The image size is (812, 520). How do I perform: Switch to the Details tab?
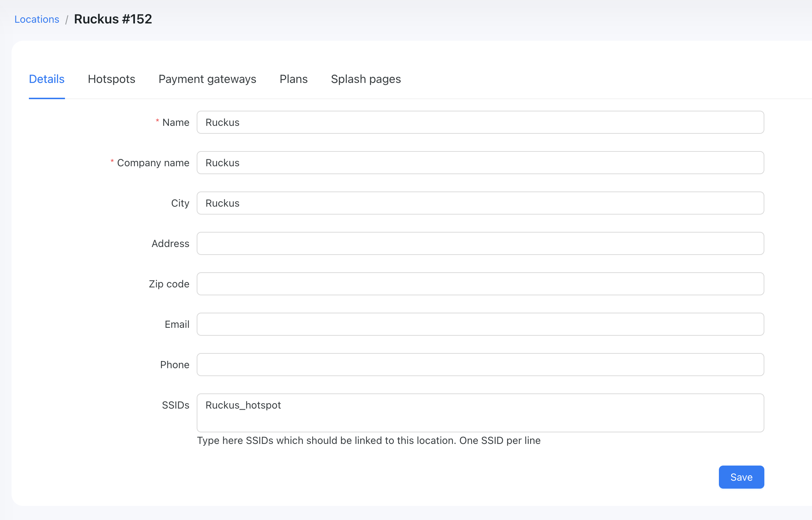(x=47, y=79)
